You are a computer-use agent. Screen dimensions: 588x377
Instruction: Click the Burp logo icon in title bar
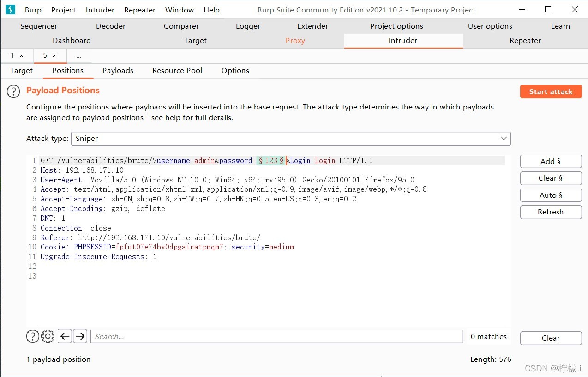pyautogui.click(x=10, y=10)
